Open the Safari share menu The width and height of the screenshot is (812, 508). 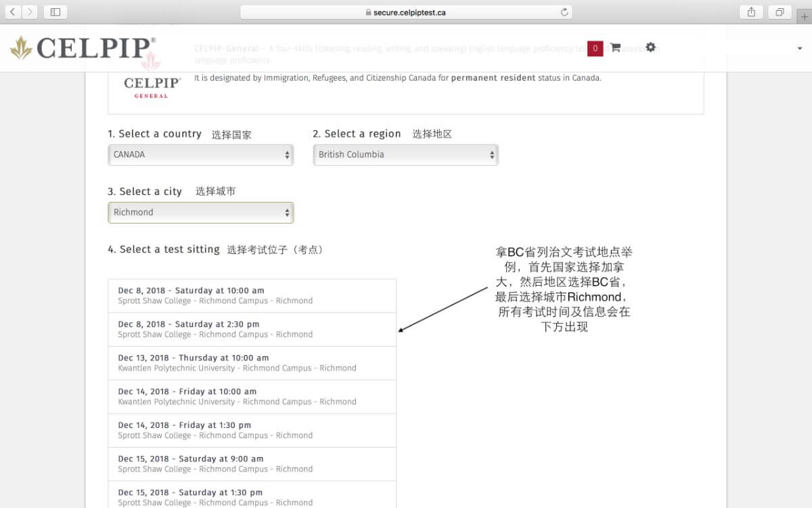coord(751,12)
